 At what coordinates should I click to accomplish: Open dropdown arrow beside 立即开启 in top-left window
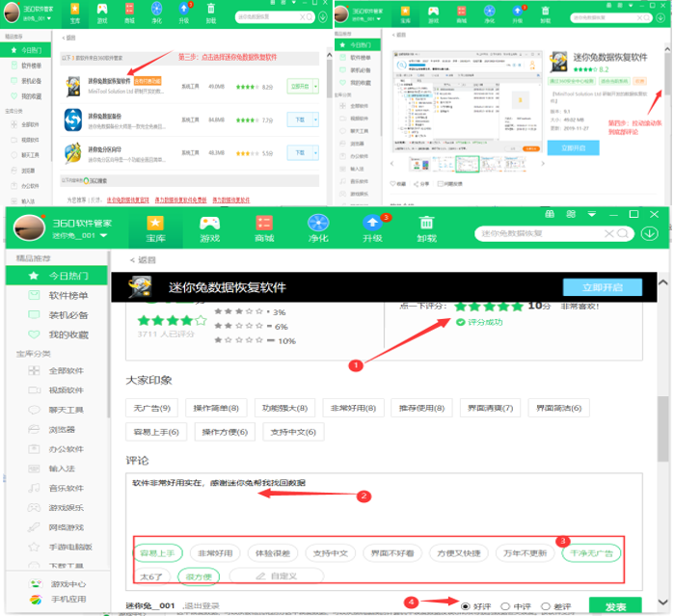(315, 87)
